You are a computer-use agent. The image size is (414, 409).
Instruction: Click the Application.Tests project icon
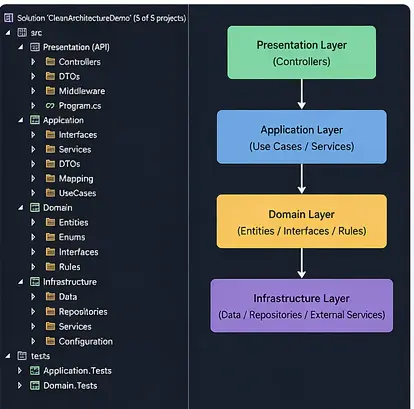[x=35, y=370]
